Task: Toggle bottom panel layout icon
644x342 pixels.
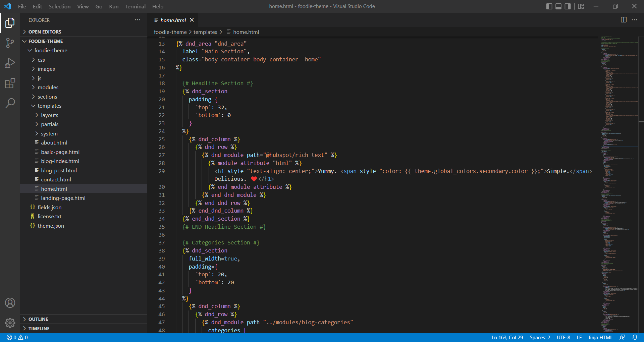Action: click(x=558, y=6)
